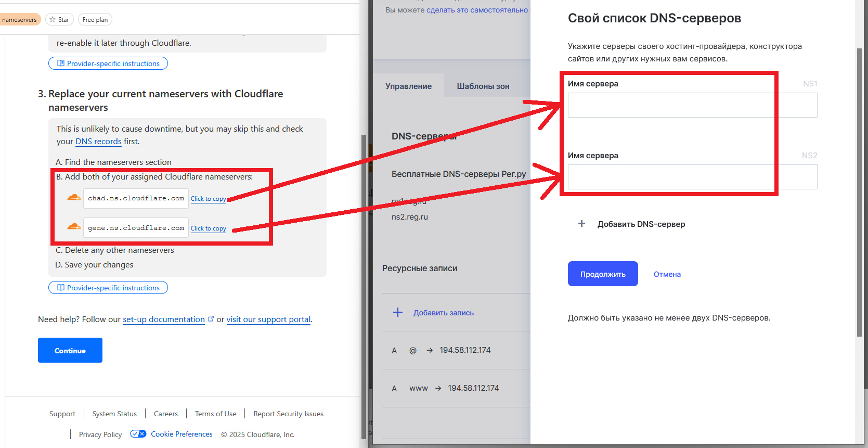Open Cookie Preferences link
The width and height of the screenshot is (868, 448).
(x=182, y=434)
